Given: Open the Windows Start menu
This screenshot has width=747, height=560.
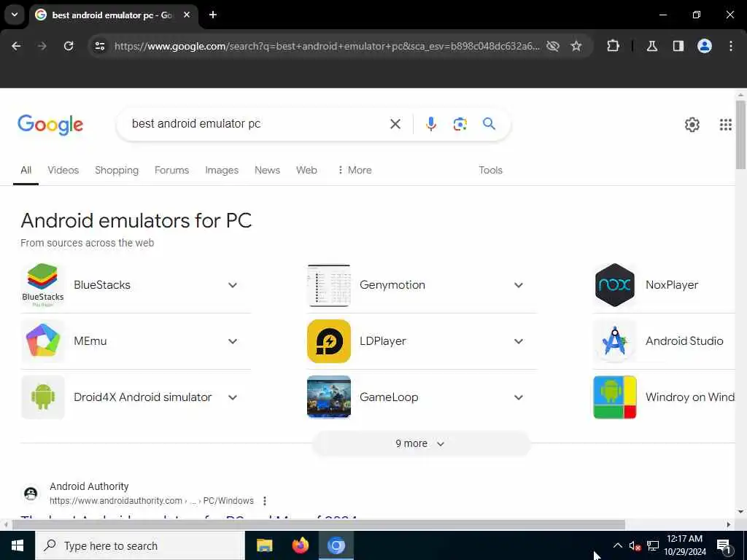Looking at the screenshot, I should tap(18, 545).
